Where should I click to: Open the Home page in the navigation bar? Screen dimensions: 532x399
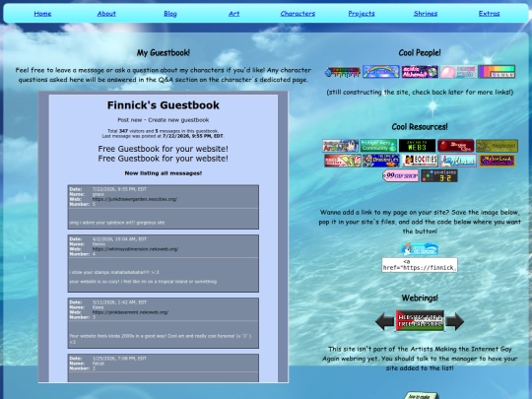click(x=42, y=14)
